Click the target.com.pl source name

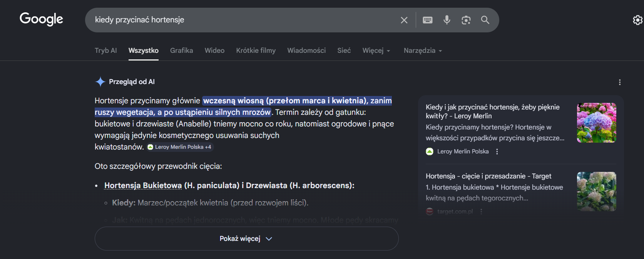[x=455, y=211]
